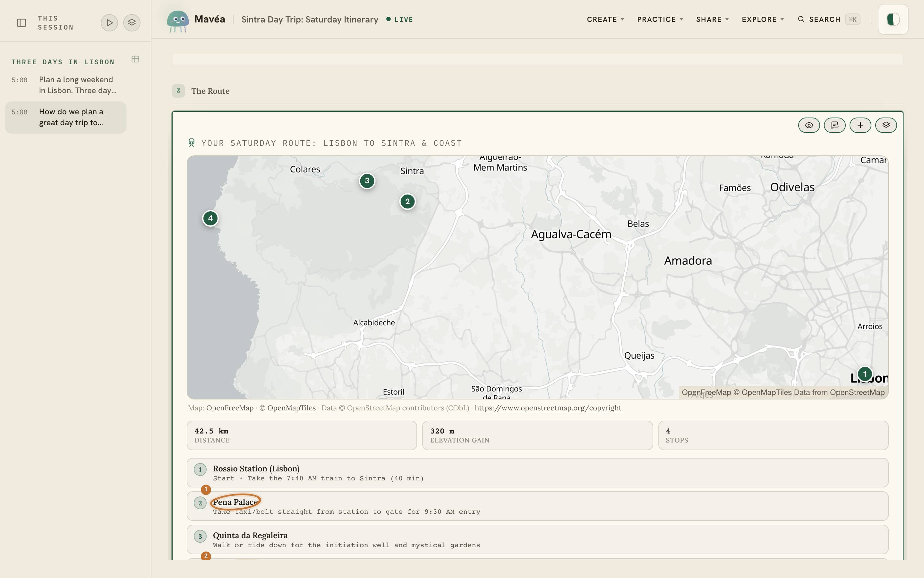Click the Queijas label on the map

pos(639,355)
